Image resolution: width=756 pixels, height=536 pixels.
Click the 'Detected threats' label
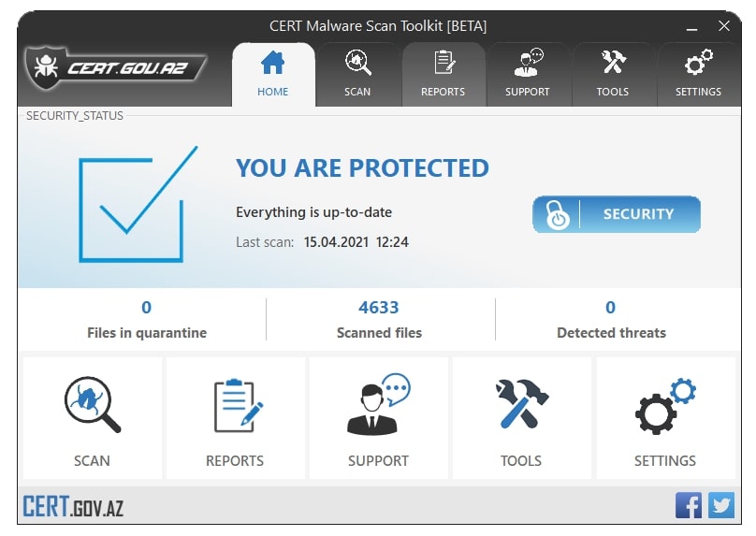611,333
